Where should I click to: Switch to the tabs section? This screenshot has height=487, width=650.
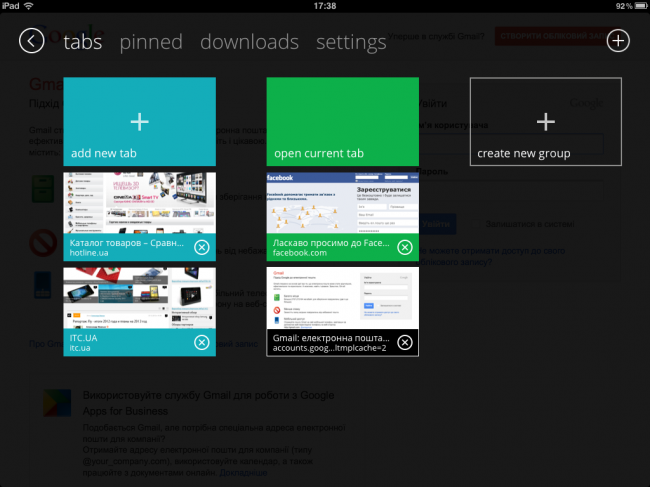[x=82, y=42]
